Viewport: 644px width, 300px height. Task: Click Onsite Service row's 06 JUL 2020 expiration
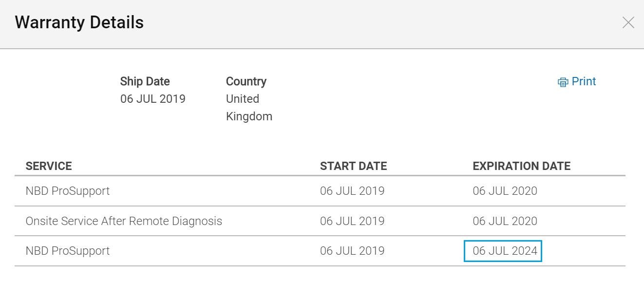point(505,221)
